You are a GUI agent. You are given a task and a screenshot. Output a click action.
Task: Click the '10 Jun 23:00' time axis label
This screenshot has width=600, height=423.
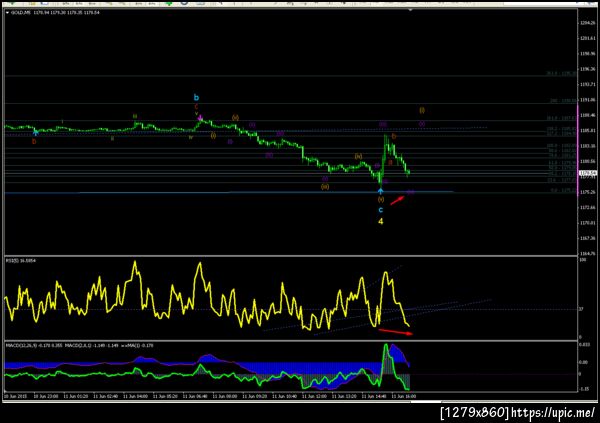point(46,396)
